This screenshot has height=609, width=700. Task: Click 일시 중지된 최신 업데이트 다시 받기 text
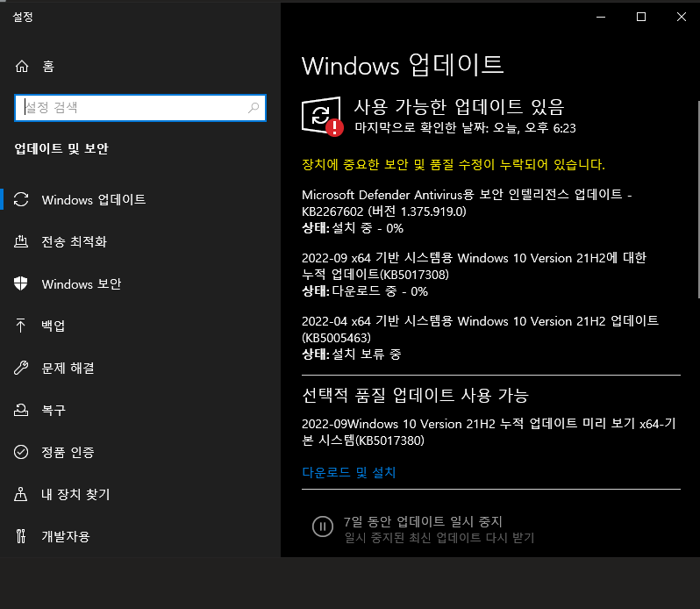point(439,538)
